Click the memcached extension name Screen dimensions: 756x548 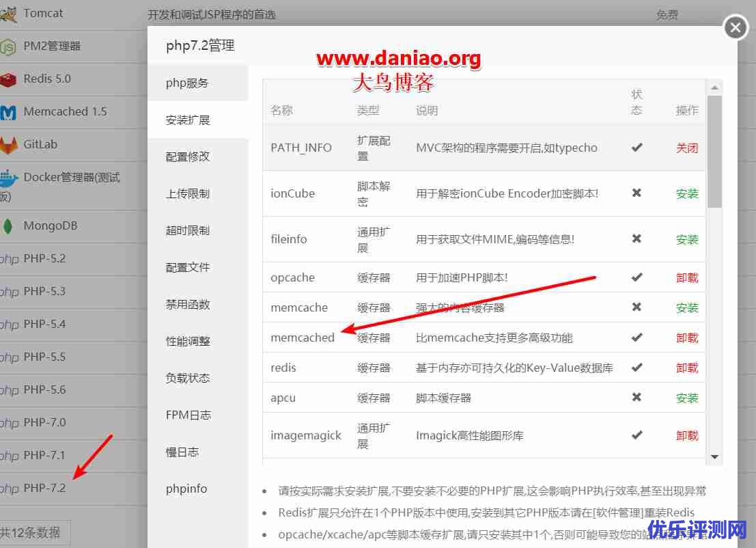pyautogui.click(x=303, y=338)
